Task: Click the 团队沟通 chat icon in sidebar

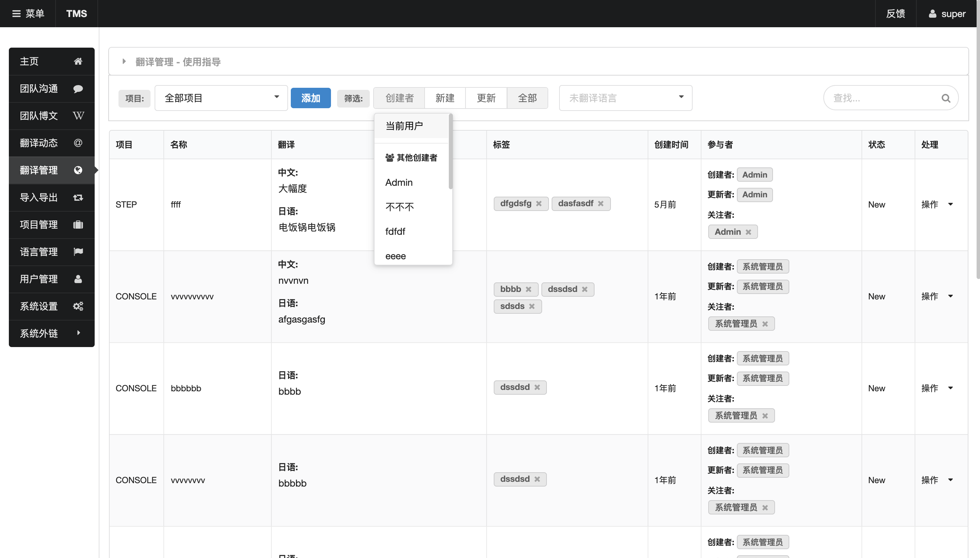Action: (79, 88)
